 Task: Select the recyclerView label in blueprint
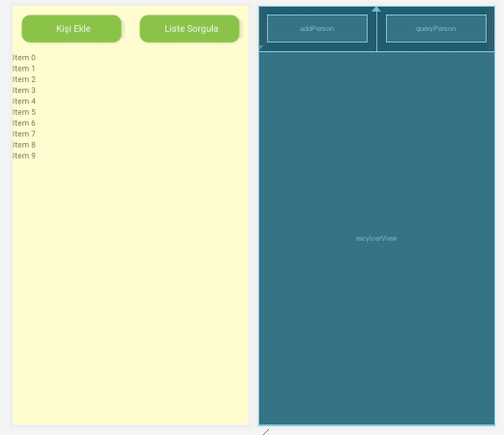(x=376, y=239)
